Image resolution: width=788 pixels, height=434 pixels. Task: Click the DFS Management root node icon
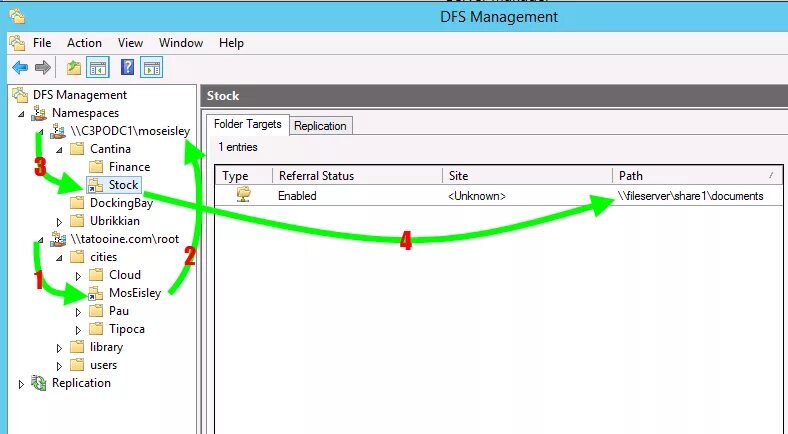coord(20,94)
